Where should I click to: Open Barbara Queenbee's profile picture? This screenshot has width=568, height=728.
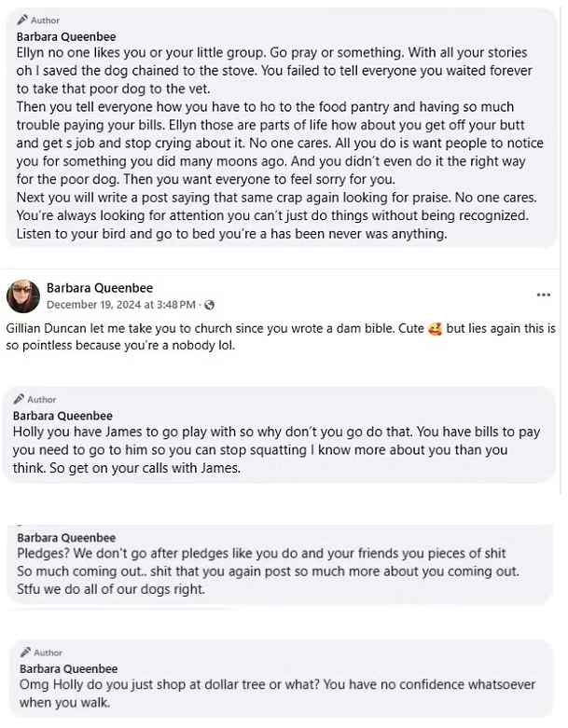[x=22, y=295]
